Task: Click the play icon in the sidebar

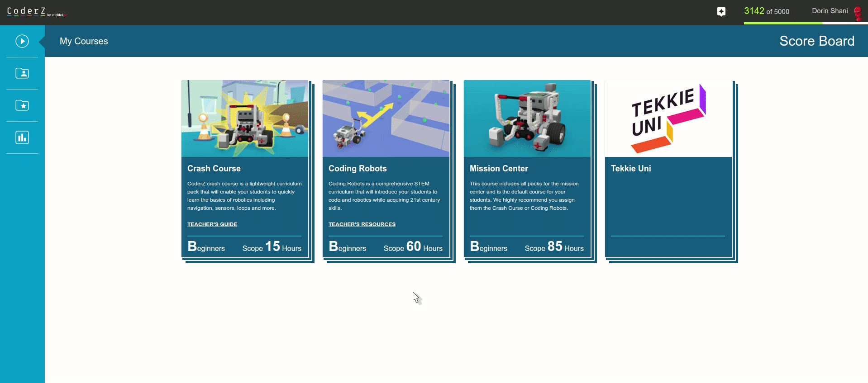Action: pyautogui.click(x=22, y=41)
